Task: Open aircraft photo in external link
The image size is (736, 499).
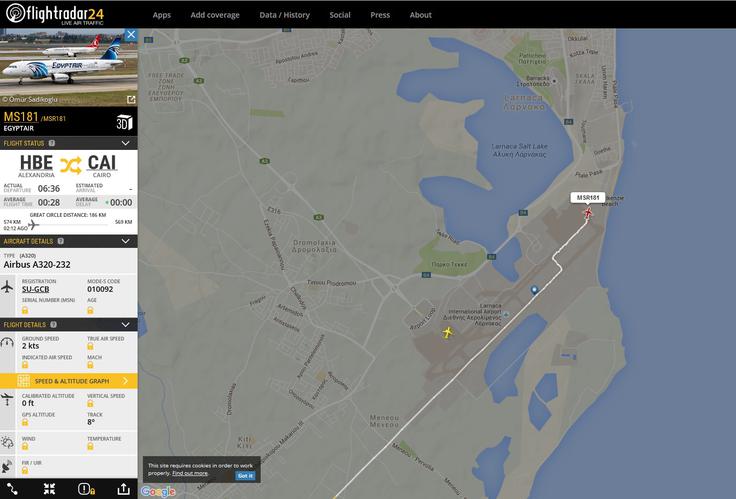Action: [x=131, y=100]
